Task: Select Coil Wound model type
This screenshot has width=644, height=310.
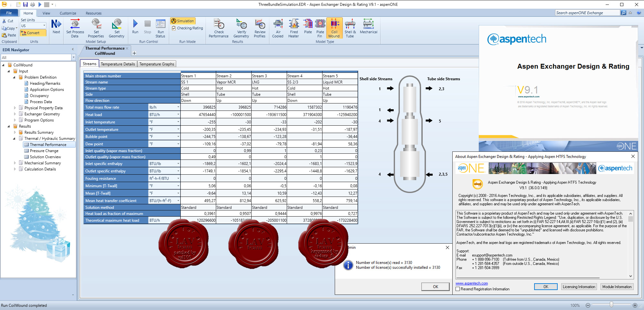Action: coord(334,28)
